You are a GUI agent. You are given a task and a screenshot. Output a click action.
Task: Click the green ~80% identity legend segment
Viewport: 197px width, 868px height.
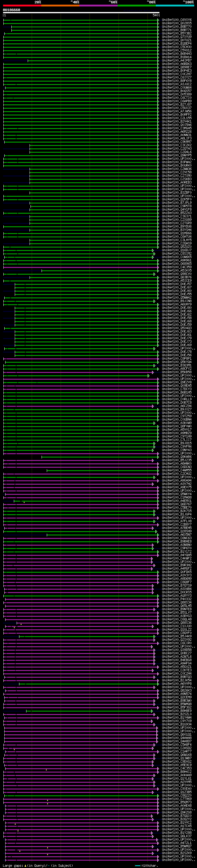pyautogui.click(x=137, y=6)
